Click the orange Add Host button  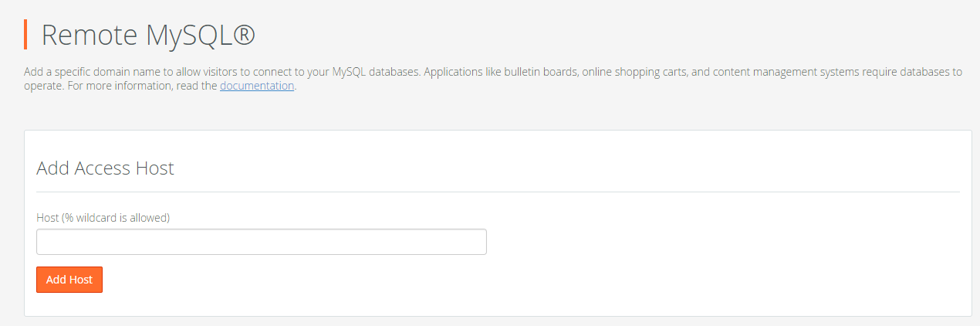point(69,280)
